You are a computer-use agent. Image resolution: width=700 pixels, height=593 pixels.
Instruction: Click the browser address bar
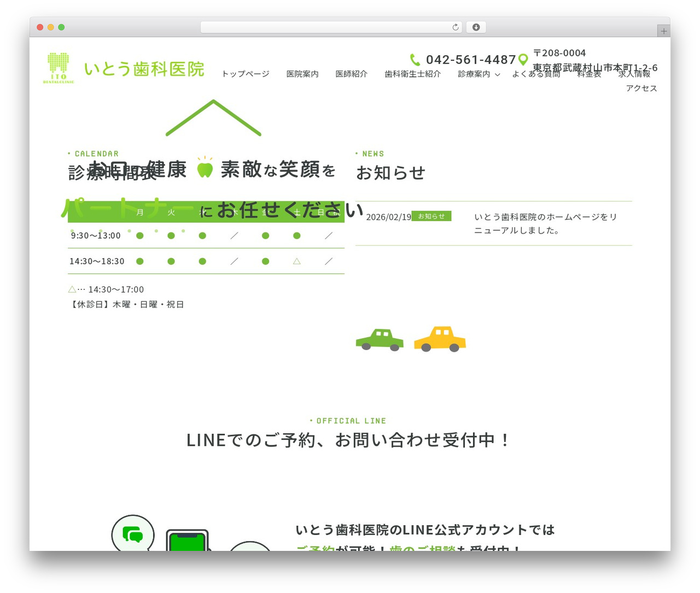(331, 27)
